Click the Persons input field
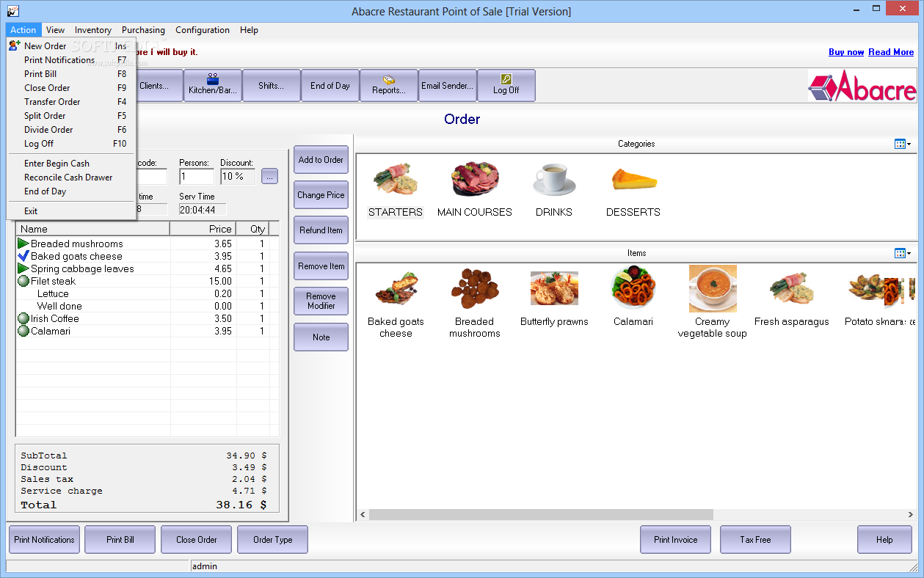Viewport: 924px width, 578px height. tap(197, 177)
